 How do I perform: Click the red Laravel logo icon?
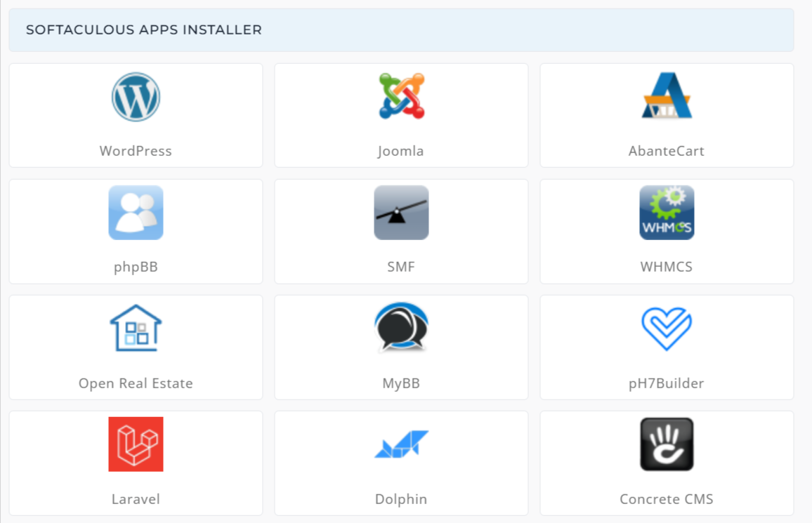click(x=136, y=444)
